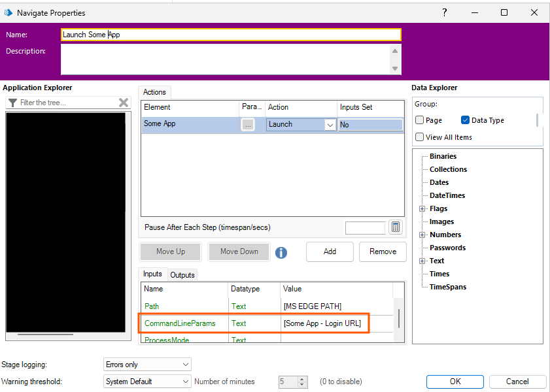This screenshot has height=392, width=550.
Task: Confirm changes with the OK button
Action: point(455,381)
